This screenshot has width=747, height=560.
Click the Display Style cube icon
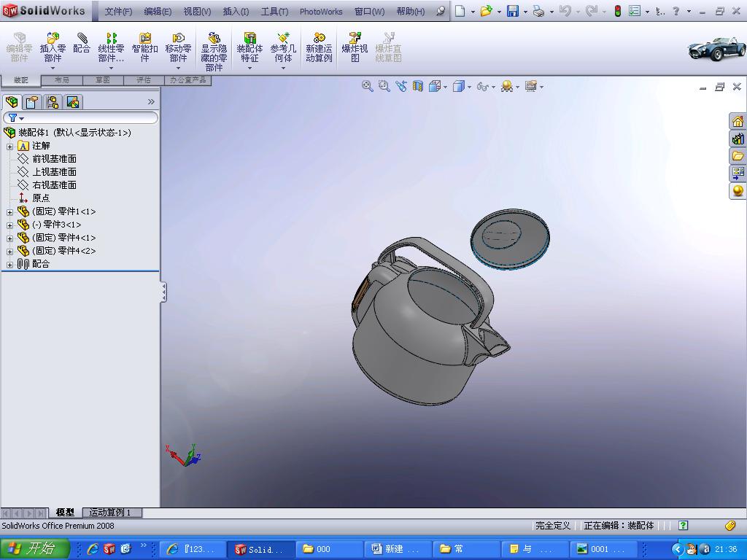coord(458,86)
